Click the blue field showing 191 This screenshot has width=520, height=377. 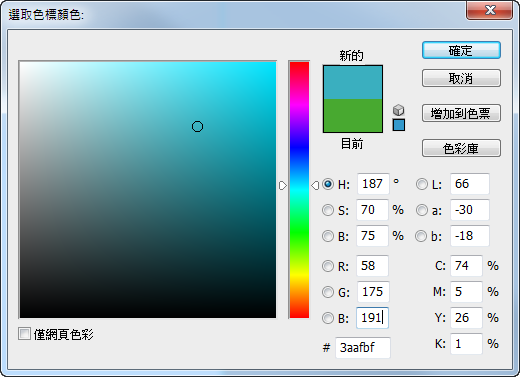tap(372, 318)
